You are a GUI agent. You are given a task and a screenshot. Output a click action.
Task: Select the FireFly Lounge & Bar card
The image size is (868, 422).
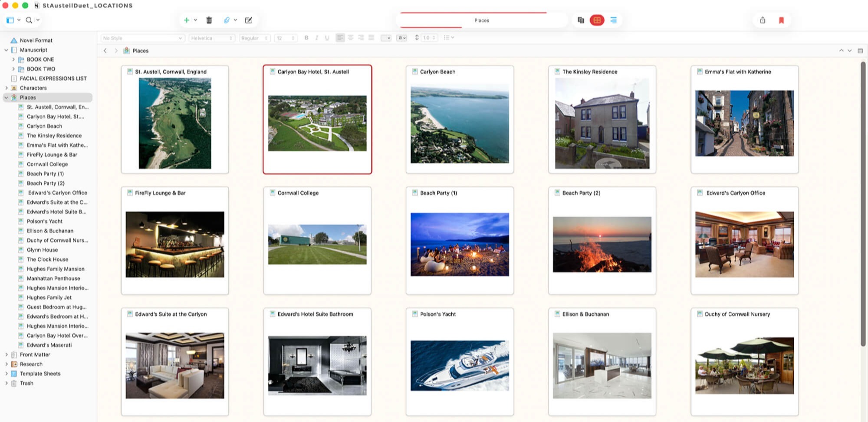175,241
